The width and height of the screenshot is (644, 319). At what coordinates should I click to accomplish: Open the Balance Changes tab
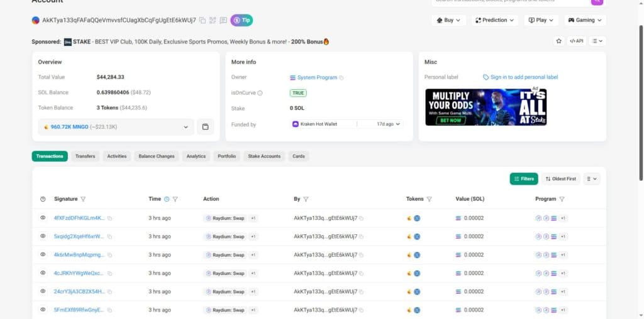tap(157, 156)
